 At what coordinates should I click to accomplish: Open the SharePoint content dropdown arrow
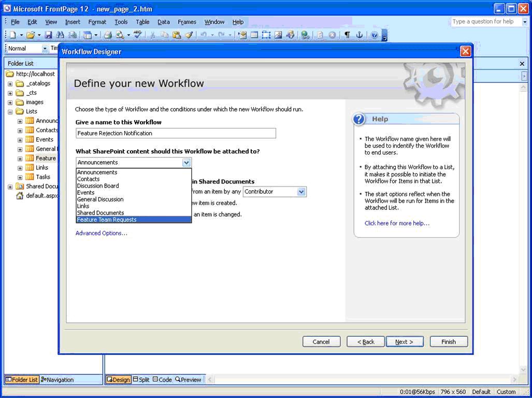(x=186, y=163)
